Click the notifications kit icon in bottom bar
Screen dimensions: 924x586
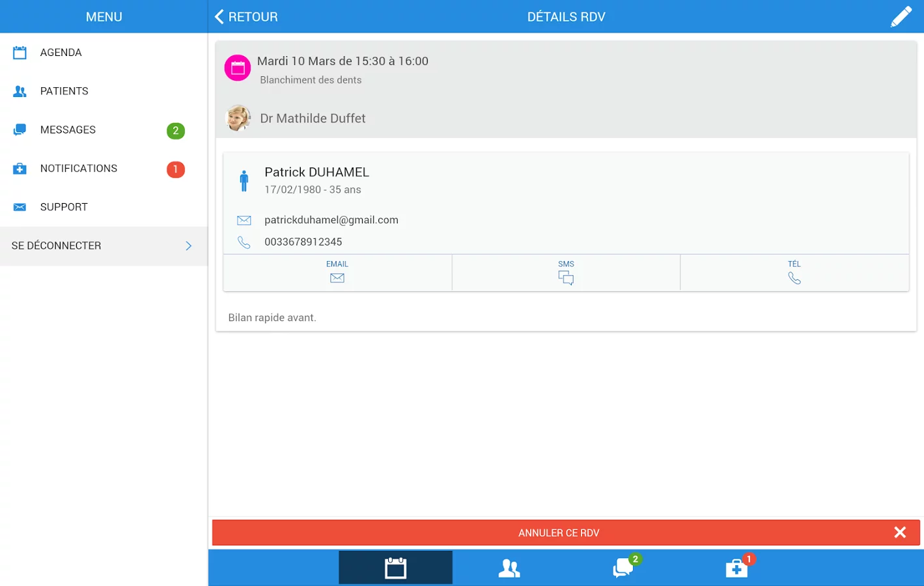(x=736, y=568)
